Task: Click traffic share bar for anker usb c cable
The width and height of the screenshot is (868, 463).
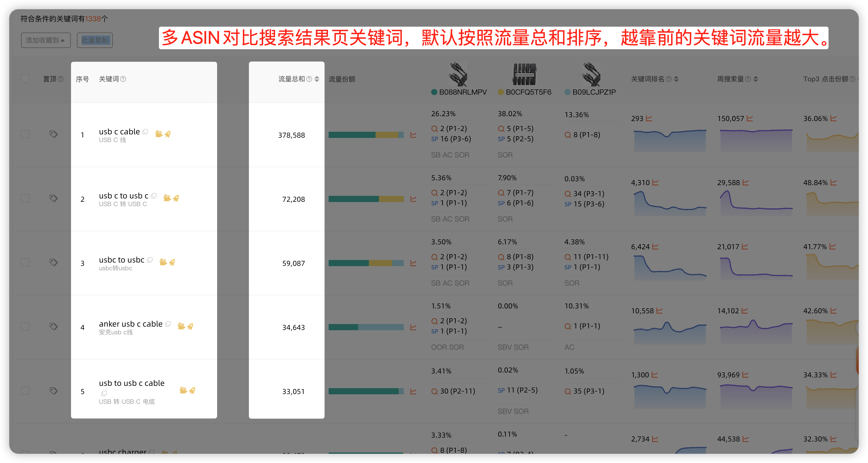Action: 366,327
